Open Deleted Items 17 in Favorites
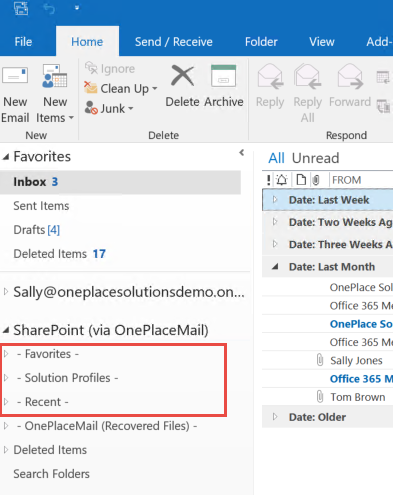The image size is (393, 495). pyautogui.click(x=59, y=254)
